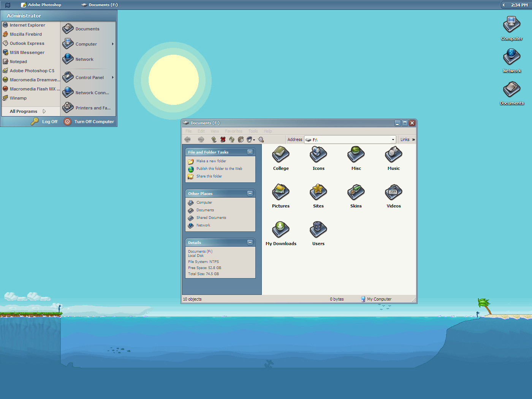Launch Internet Explorer from Start menu
This screenshot has height=399, width=532.
click(30, 25)
